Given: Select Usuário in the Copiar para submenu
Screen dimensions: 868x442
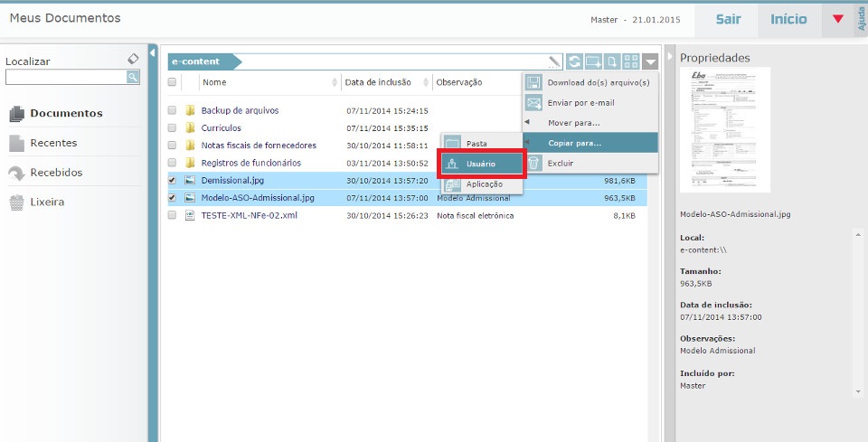Looking at the screenshot, I should (481, 164).
